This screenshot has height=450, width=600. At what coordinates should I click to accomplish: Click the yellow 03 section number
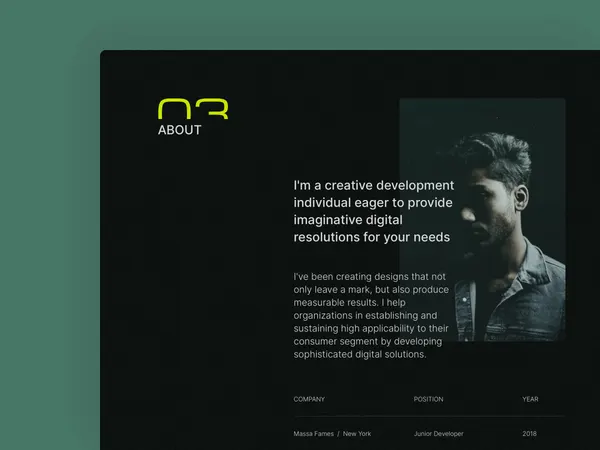(193, 109)
